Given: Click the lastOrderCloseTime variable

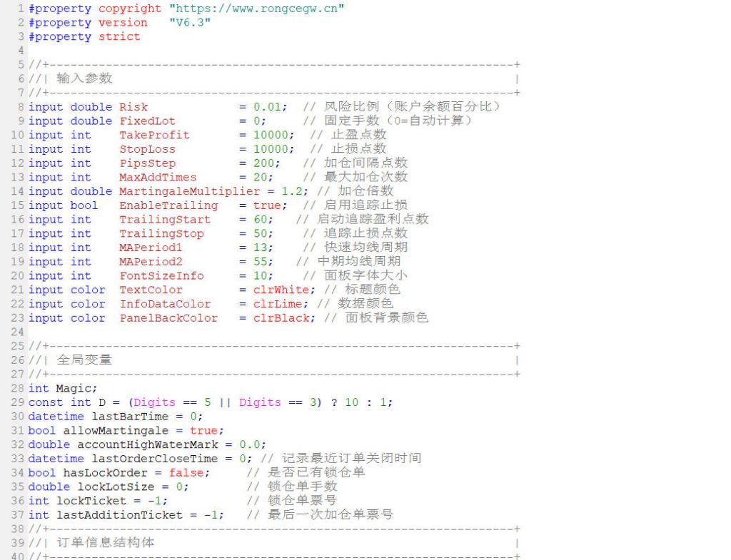Looking at the screenshot, I should click(x=154, y=459).
